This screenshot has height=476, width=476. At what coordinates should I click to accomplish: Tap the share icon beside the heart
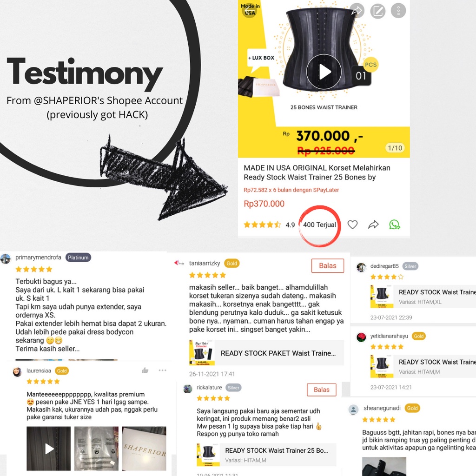[373, 225]
